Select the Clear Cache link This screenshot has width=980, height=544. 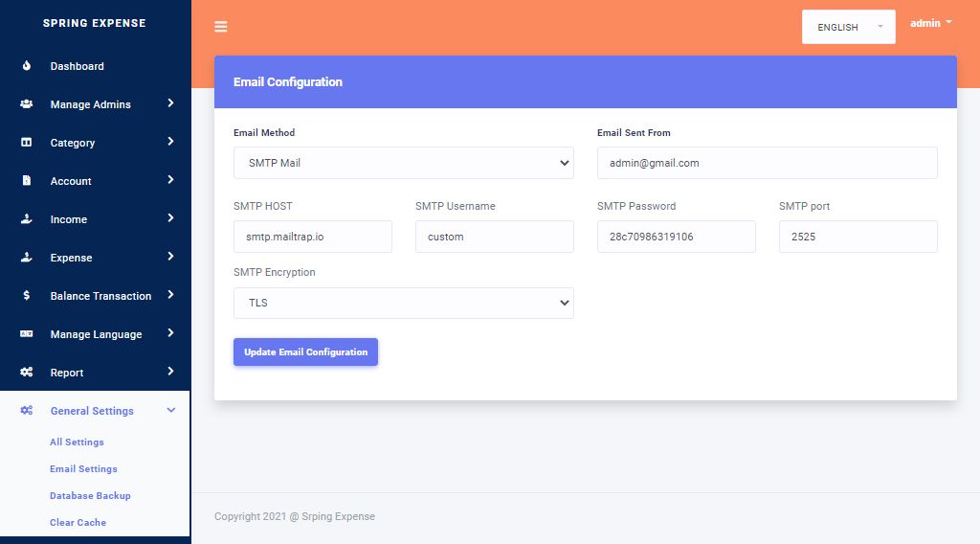[x=78, y=523]
